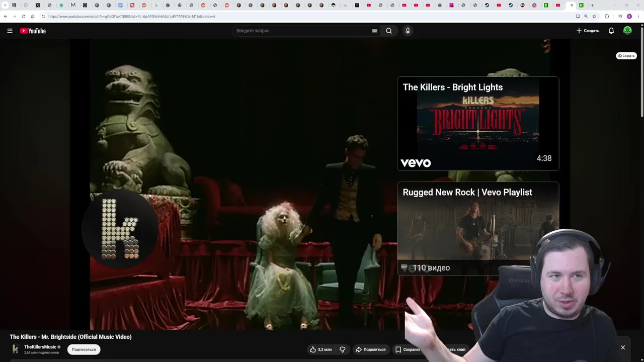Image resolution: width=644 pixels, height=362 pixels.
Task: Switch to the Gmail tab
Action: (73, 5)
